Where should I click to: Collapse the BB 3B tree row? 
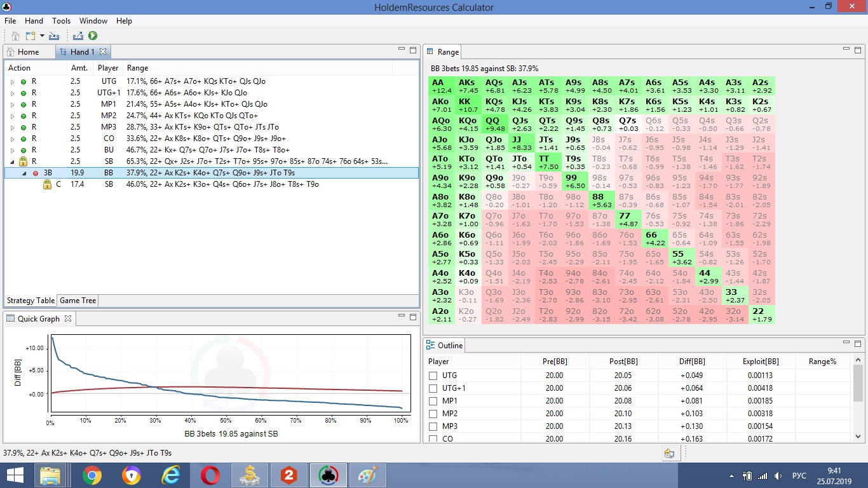coord(24,173)
